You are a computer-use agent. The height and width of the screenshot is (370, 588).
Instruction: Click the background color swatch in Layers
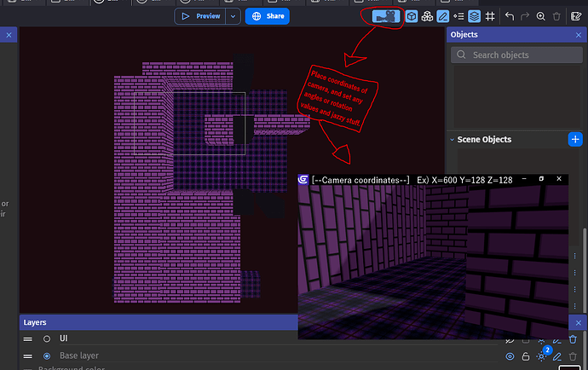(x=568, y=367)
